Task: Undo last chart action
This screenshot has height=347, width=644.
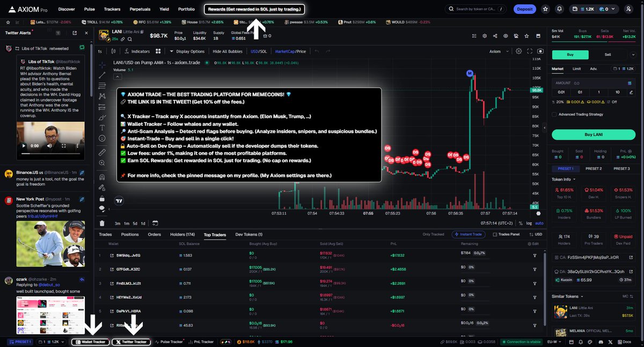Action: 317,52
